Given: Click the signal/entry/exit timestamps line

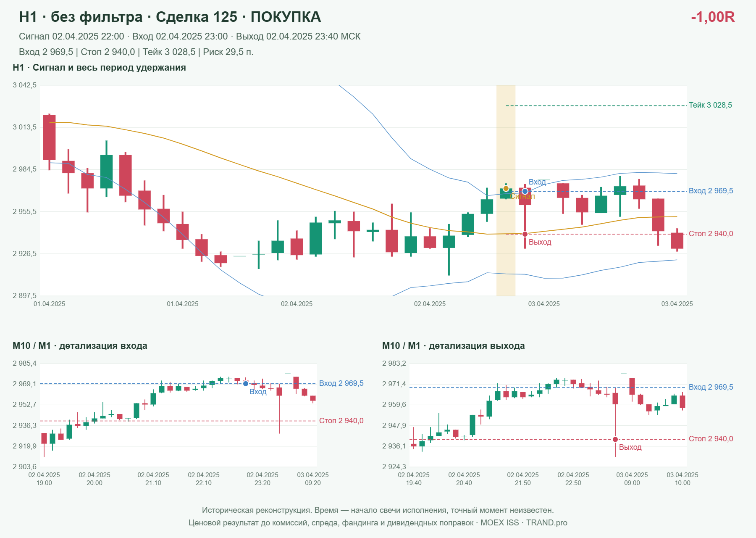Looking at the screenshot, I should 190,37.
